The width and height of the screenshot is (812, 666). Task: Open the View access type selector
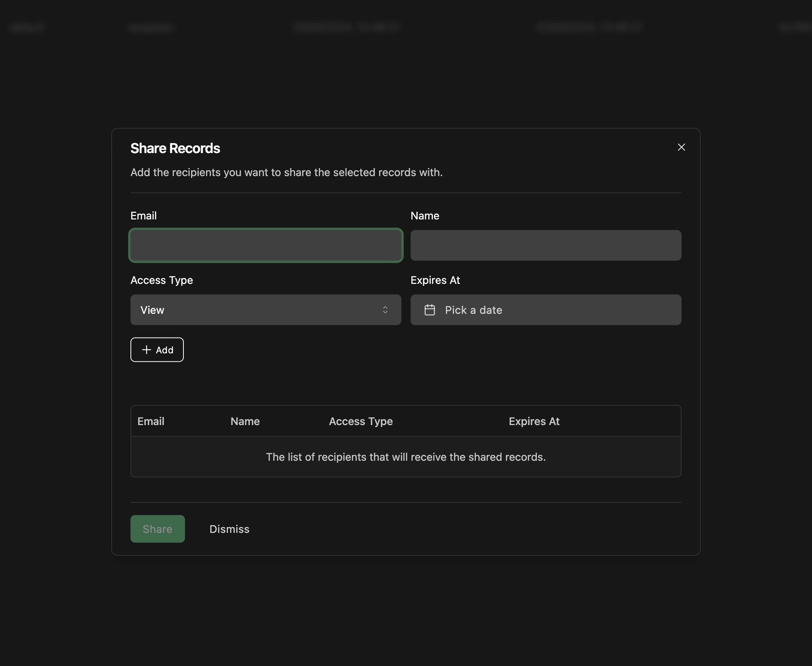point(266,310)
